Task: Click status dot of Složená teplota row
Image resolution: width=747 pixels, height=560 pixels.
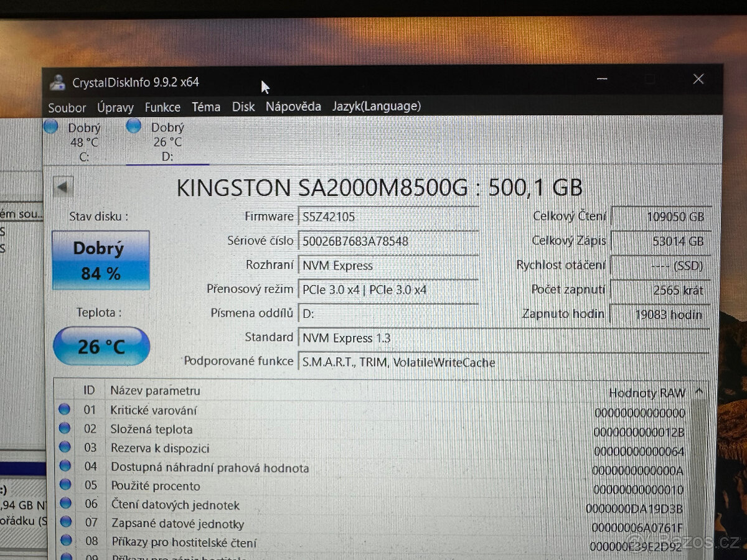Action: coord(64,428)
